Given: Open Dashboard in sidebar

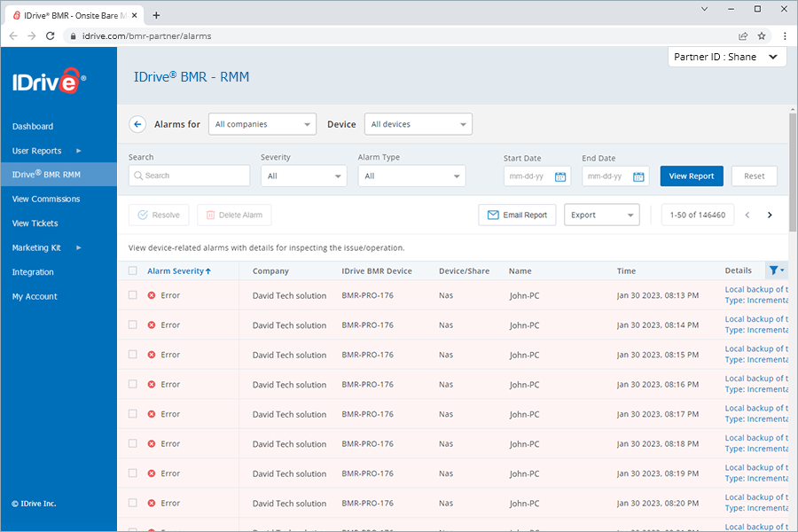Looking at the screenshot, I should (33, 126).
